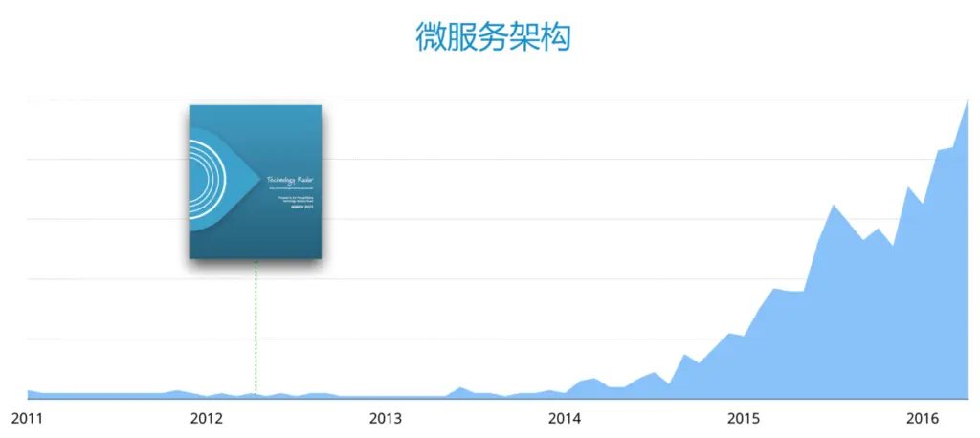Viewport: 980px width, 438px height.
Task: Click the 2011 axis label
Action: click(28, 418)
